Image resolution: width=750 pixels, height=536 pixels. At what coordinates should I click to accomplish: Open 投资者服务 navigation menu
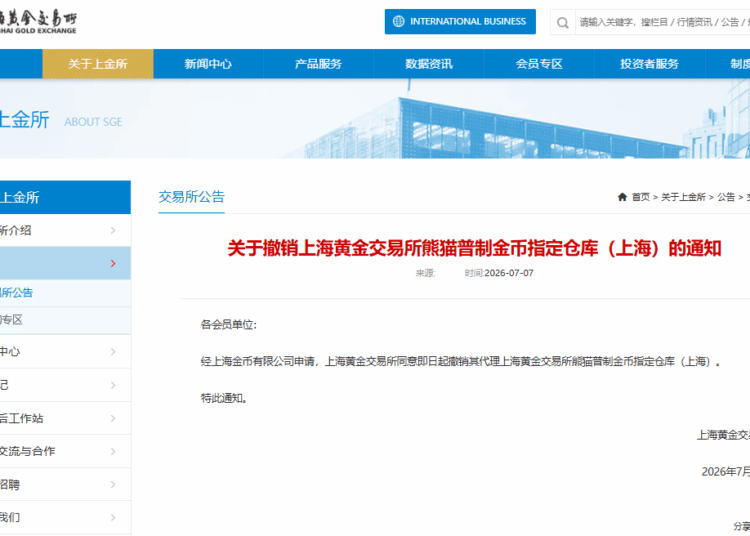[649, 64]
